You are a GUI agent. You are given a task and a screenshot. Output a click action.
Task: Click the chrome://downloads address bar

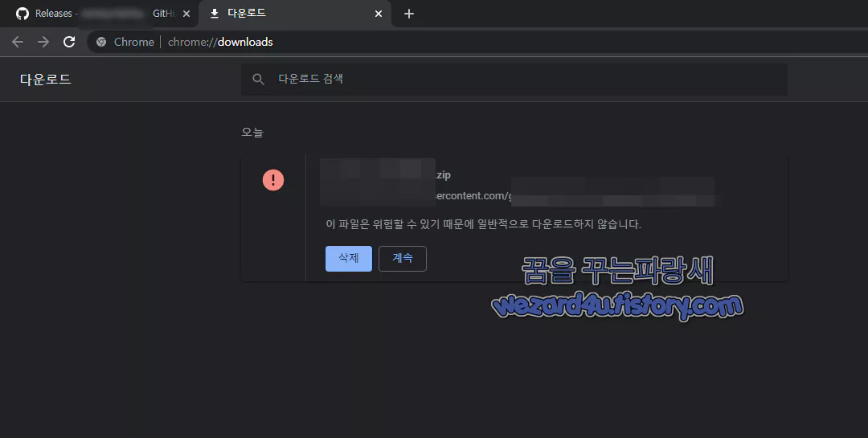point(476,42)
